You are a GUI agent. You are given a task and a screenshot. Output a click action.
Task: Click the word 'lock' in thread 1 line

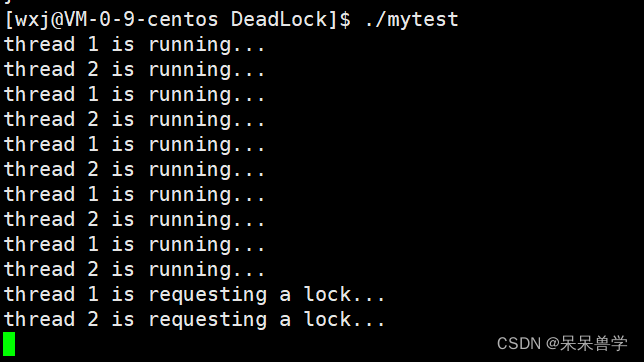327,294
